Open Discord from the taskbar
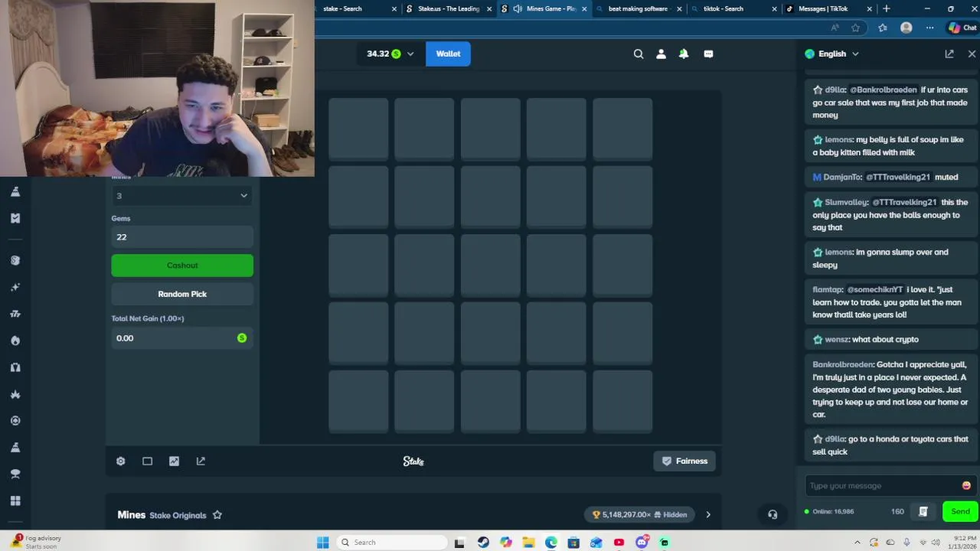The height and width of the screenshot is (551, 980). click(x=642, y=543)
